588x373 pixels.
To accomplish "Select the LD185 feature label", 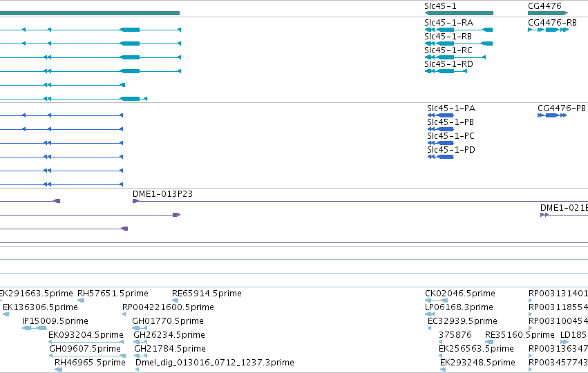I will pos(573,335).
